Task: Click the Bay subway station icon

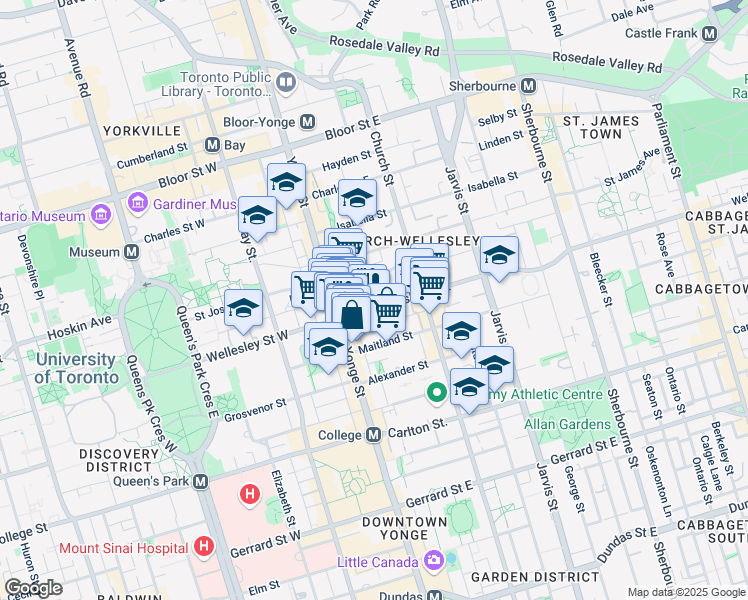Action: pyautogui.click(x=212, y=145)
